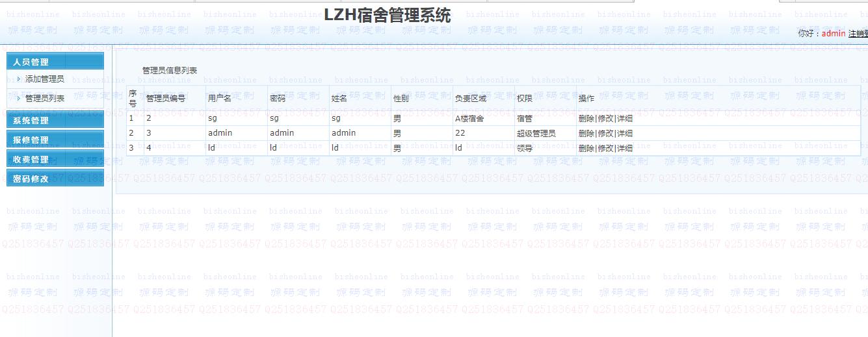Click the 管理员信息列表 title
This screenshot has width=868, height=337.
170,70
